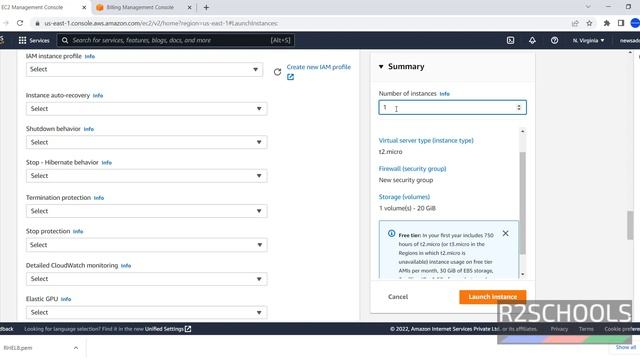The height and width of the screenshot is (360, 640).
Task: Open Info for Termination protection
Action: [x=99, y=198]
